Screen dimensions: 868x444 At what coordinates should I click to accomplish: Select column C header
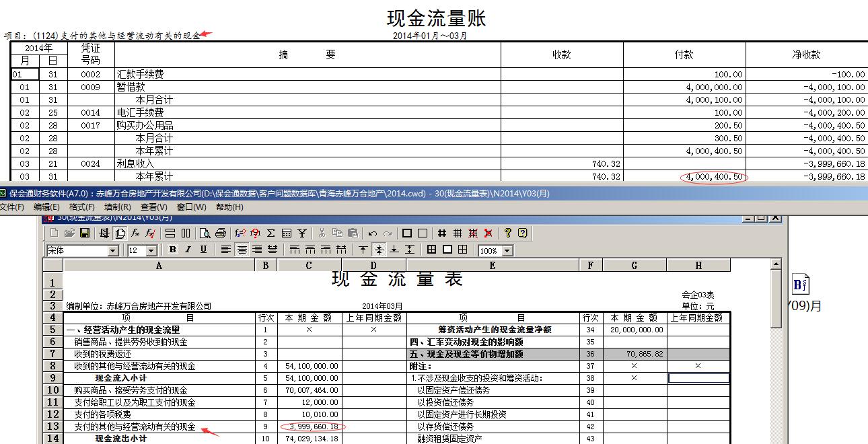309,266
